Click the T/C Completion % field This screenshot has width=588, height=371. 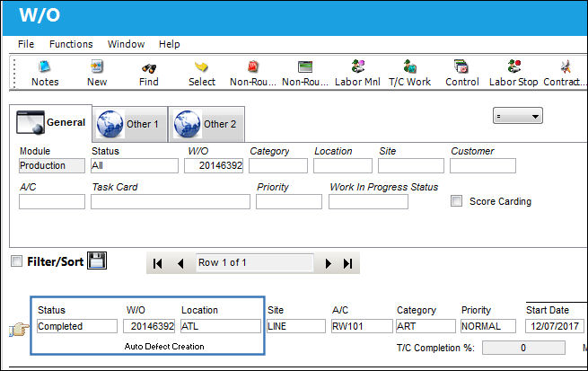coord(523,348)
